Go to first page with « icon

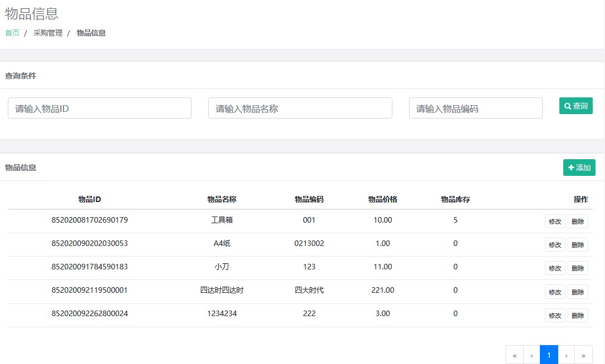(514, 355)
